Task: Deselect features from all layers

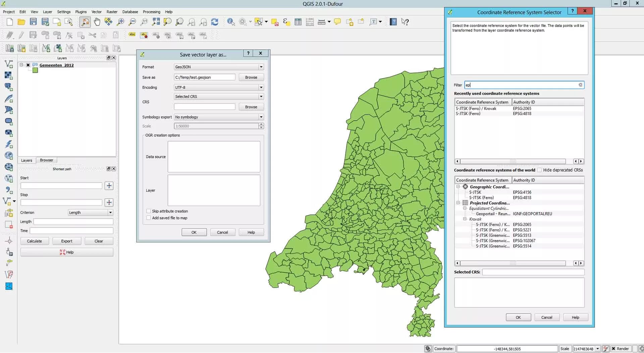Action: [275, 22]
